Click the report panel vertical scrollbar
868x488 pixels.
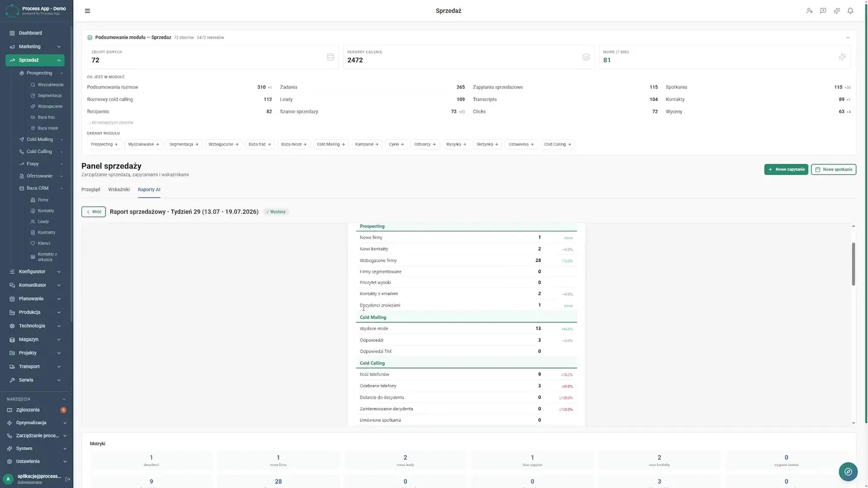[853, 264]
